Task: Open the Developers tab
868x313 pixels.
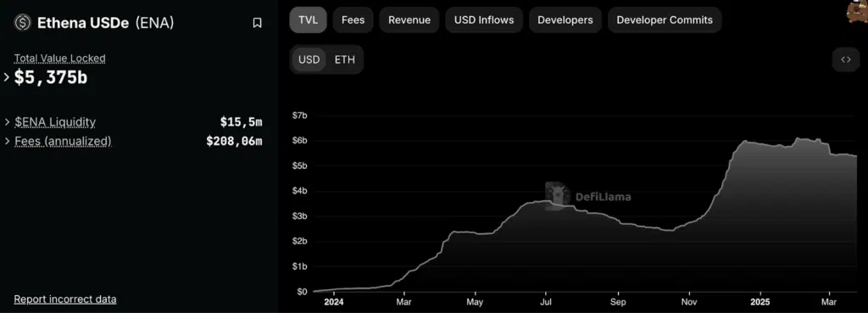Action: click(x=565, y=20)
